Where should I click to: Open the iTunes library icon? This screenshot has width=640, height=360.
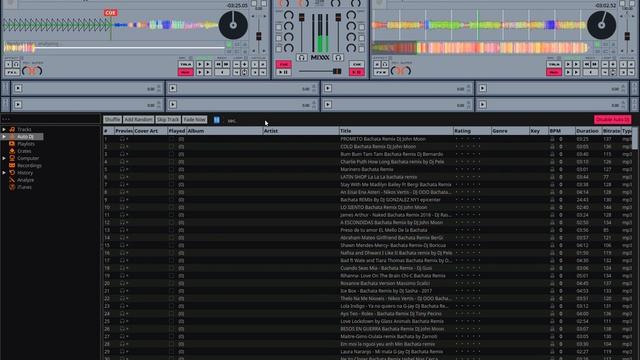(x=12, y=187)
